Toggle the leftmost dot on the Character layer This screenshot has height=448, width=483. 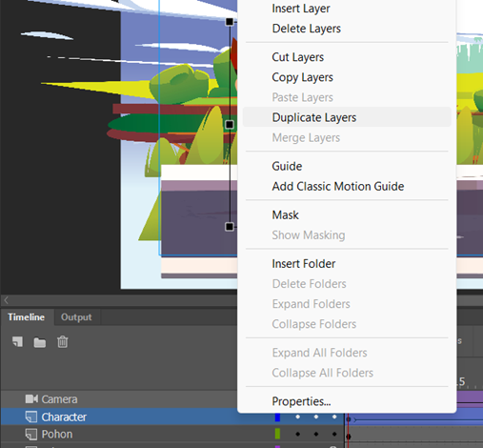(298, 417)
